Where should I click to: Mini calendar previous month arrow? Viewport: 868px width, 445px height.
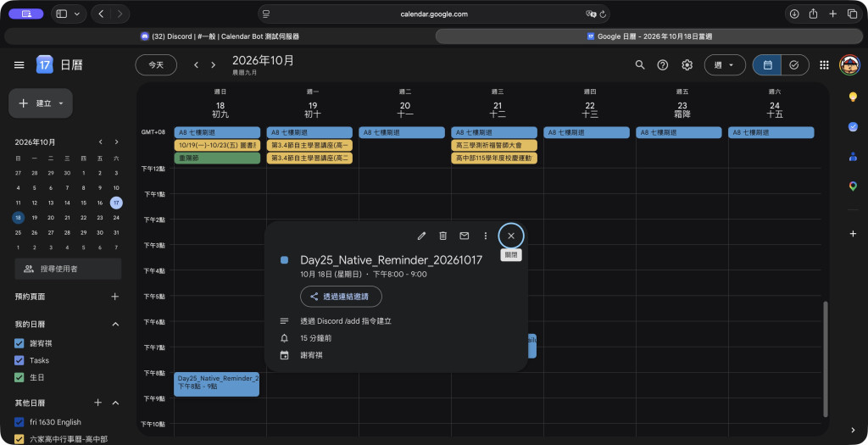(100, 142)
